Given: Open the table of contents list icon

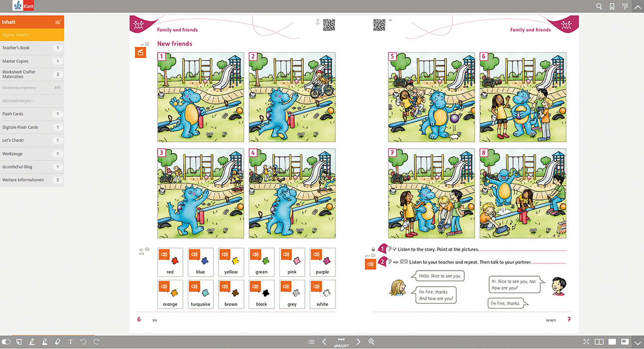Looking at the screenshot, I should (x=311, y=342).
